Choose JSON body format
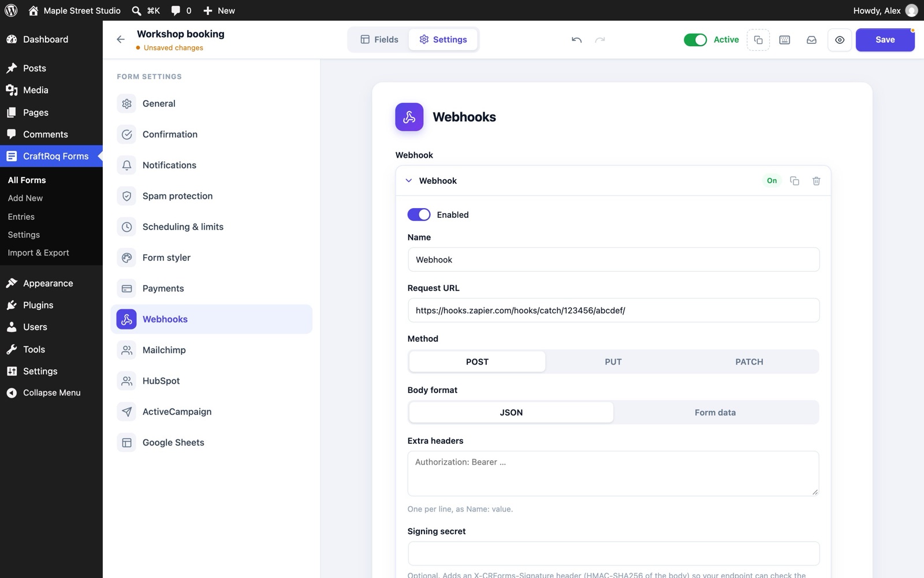This screenshot has height=578, width=924. [511, 413]
